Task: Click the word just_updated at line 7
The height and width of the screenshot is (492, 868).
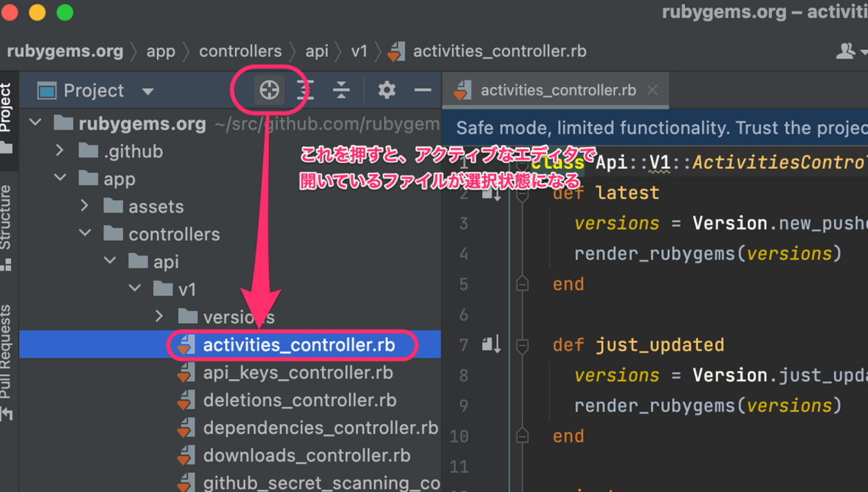Action: pyautogui.click(x=660, y=345)
